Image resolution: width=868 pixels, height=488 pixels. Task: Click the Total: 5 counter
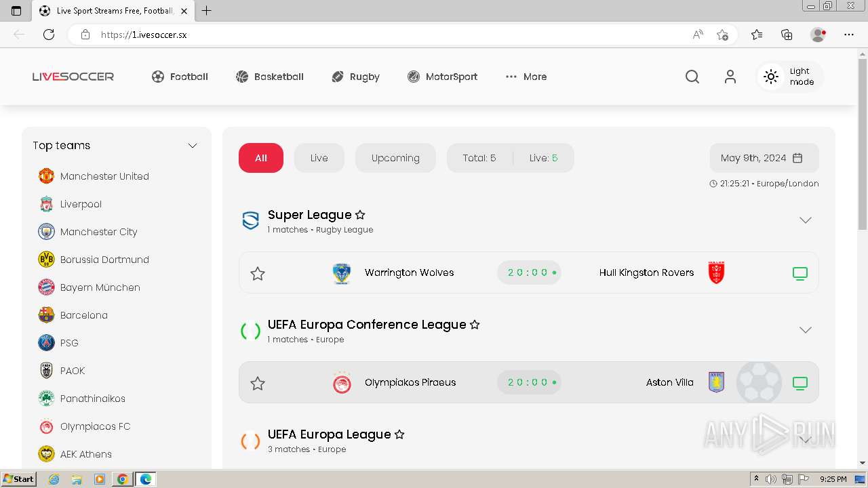(479, 158)
